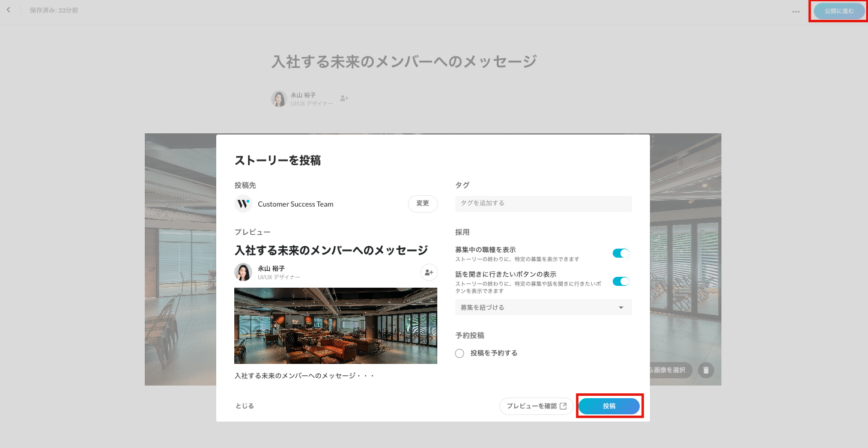This screenshot has height=448, width=868.
Task: Click the add-member icon in the preview
Action: (429, 272)
